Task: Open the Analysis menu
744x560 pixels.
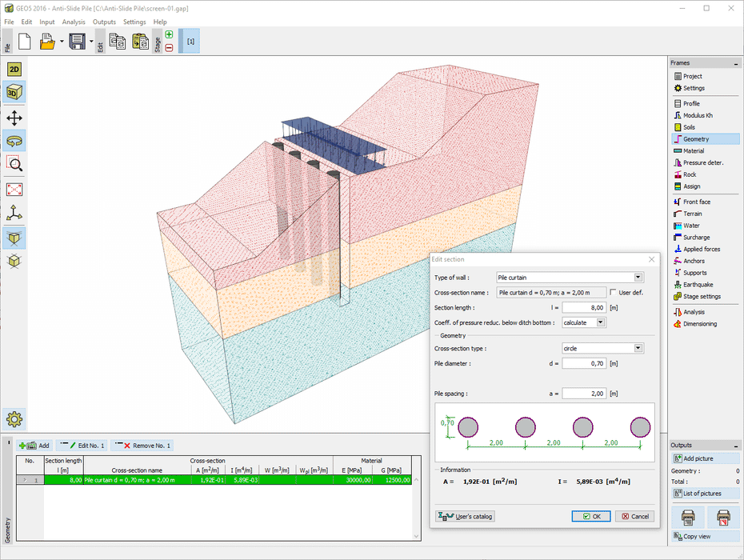Action: (74, 22)
